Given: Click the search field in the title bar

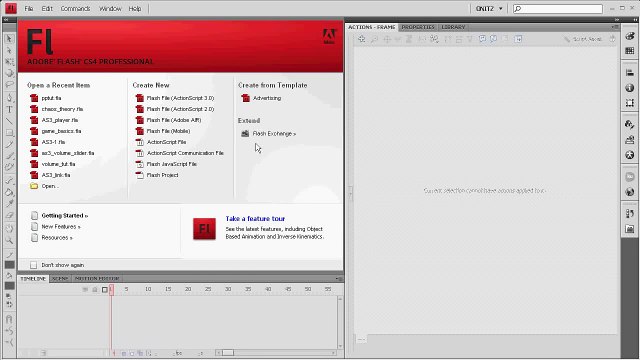Looking at the screenshot, I should pyautogui.click(x=558, y=9).
